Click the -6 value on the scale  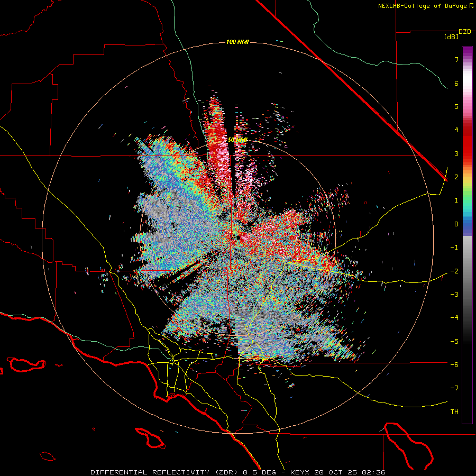pyautogui.click(x=454, y=365)
